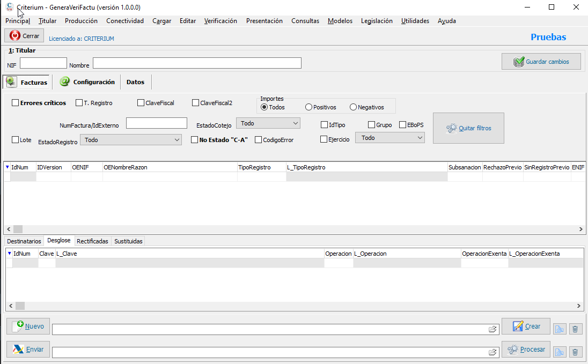Toggle the IdTipo checkbox
Screen dimensions: 588x364
point(325,125)
